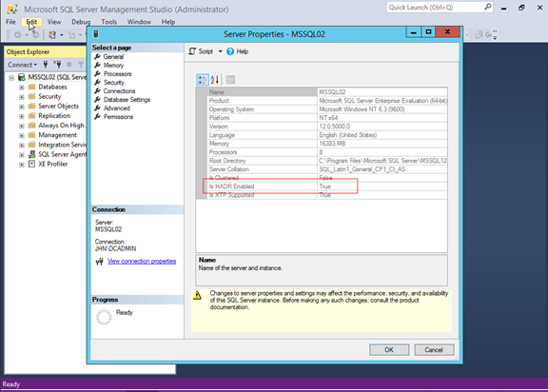Viewport: 548px width, 392px height.
Task: Open the Script dropdown arrow
Action: point(220,51)
